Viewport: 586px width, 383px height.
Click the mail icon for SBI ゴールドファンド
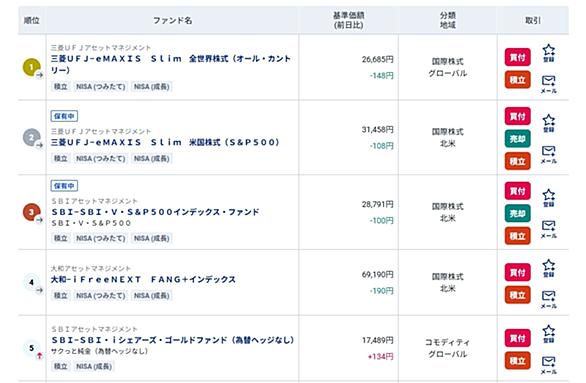548,365
